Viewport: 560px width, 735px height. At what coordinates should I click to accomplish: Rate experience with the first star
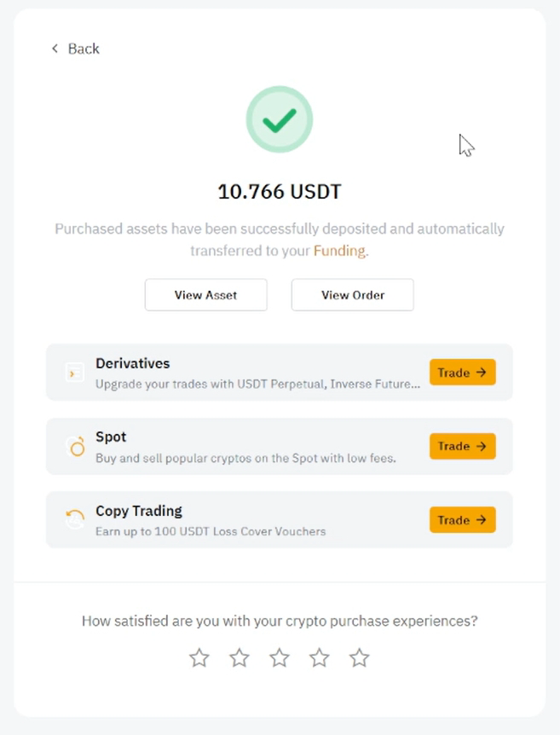[199, 657]
